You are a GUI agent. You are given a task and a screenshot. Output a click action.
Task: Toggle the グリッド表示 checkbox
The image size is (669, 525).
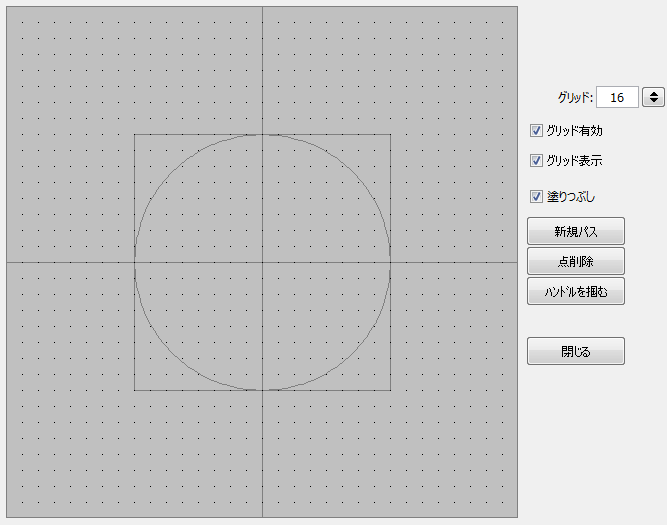tap(536, 160)
